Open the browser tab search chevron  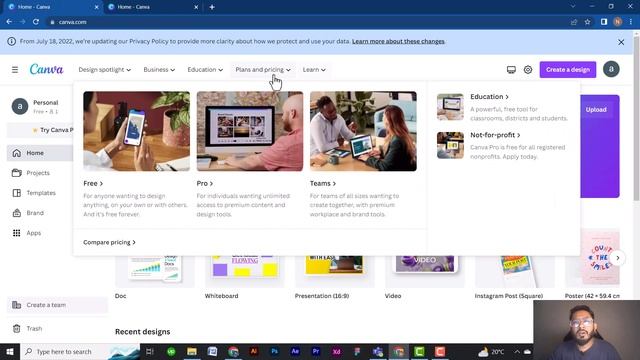coord(573,7)
